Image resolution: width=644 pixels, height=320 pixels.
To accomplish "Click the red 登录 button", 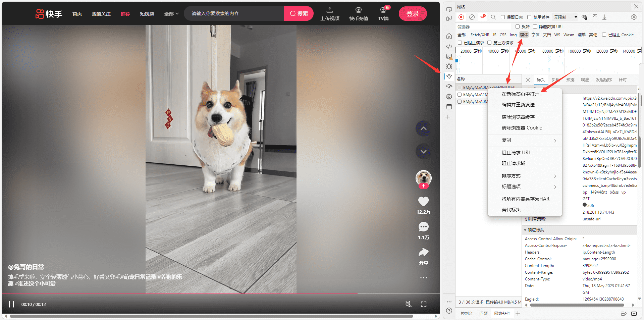I will (413, 14).
